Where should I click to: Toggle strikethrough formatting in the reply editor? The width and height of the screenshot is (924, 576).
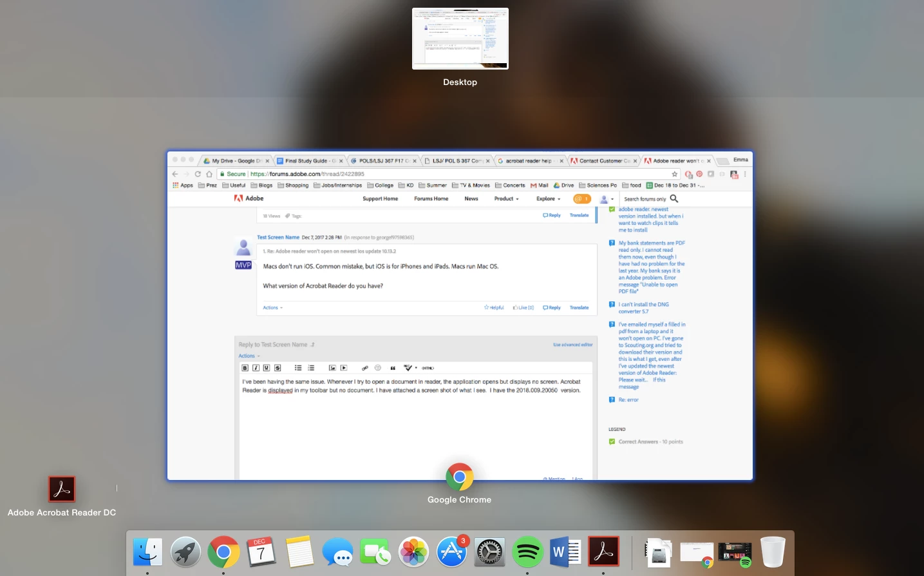(278, 368)
